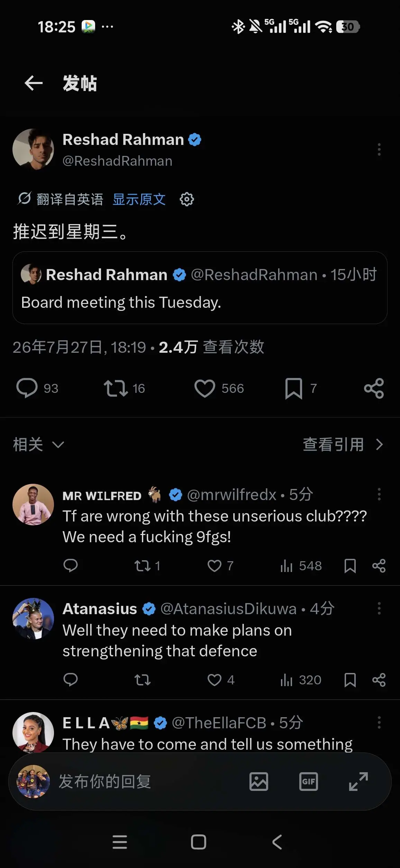Open the 相关 sort dropdown
This screenshot has width=400, height=868.
pyautogui.click(x=39, y=445)
